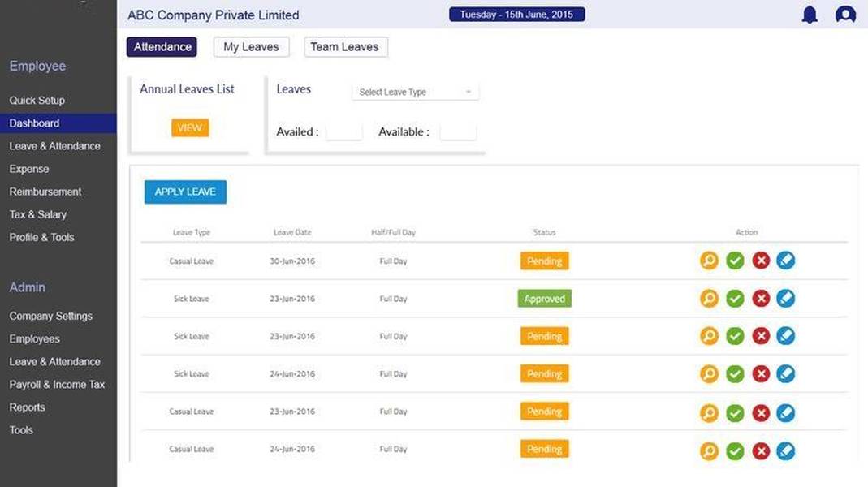
Task: Select Reimbursement in the Employee sidebar
Action: point(45,192)
